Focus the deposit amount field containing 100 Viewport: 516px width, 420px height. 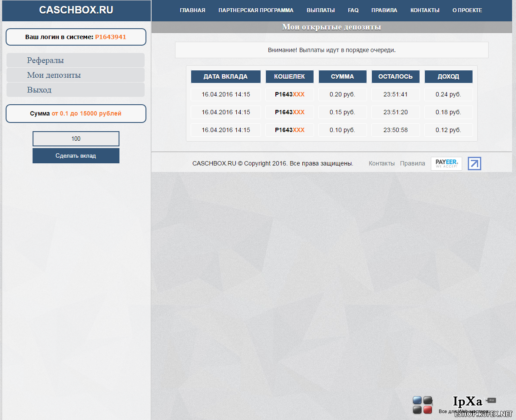(x=76, y=139)
